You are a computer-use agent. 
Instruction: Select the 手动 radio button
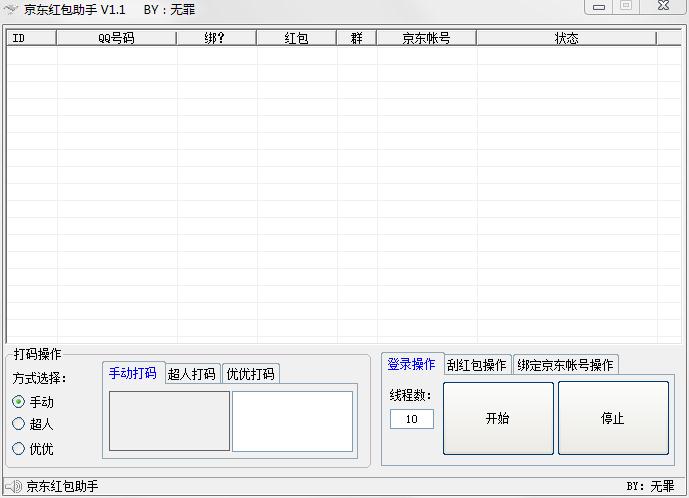click(x=19, y=401)
